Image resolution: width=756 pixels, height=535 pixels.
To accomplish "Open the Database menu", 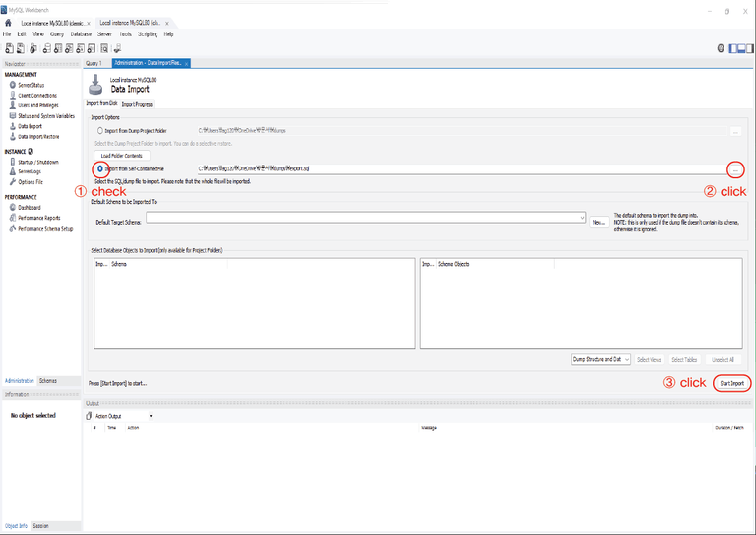I will 81,34.
